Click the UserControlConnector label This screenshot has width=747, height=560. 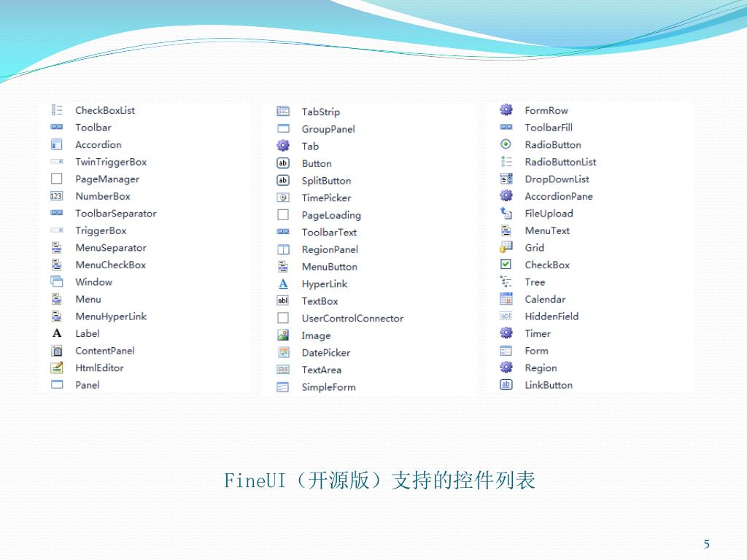pos(352,318)
